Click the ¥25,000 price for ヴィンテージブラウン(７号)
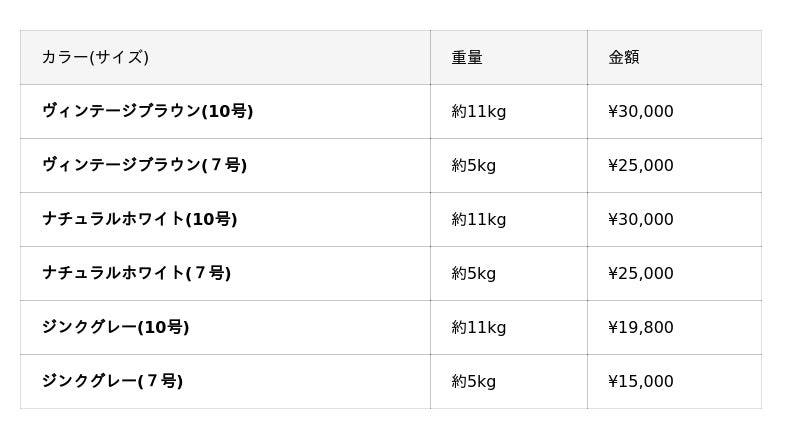The width and height of the screenshot is (800, 439). 641,165
